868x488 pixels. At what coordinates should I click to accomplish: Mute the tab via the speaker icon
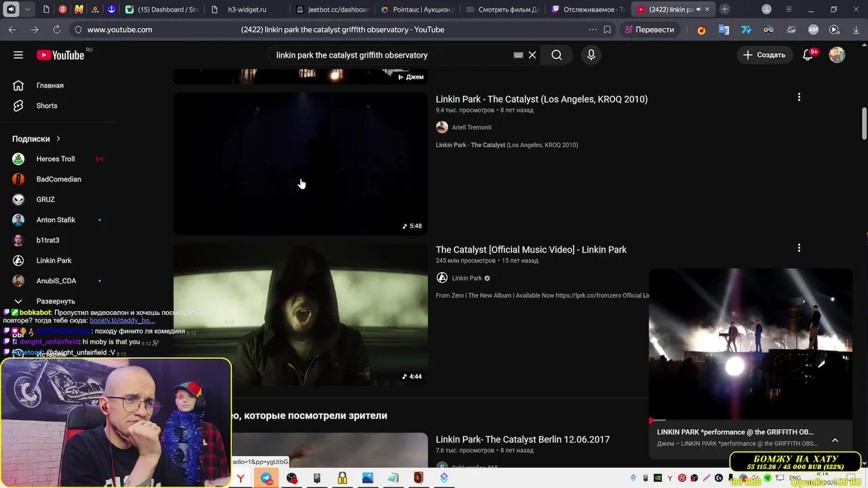(698, 9)
